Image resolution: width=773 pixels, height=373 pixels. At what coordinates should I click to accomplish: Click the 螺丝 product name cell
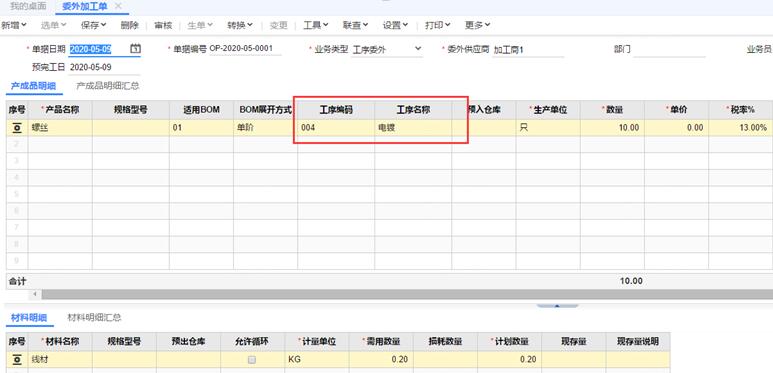click(60, 128)
